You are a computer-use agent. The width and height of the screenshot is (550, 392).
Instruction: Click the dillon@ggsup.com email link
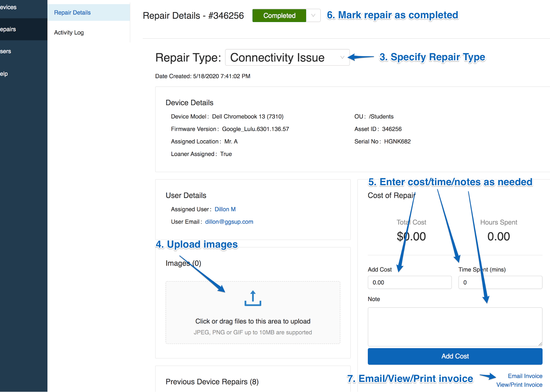pos(229,222)
